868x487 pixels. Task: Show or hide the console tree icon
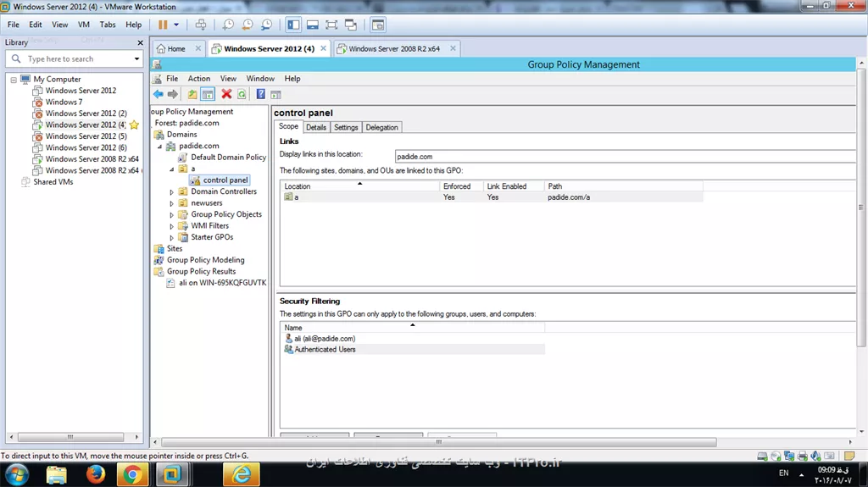tap(208, 94)
